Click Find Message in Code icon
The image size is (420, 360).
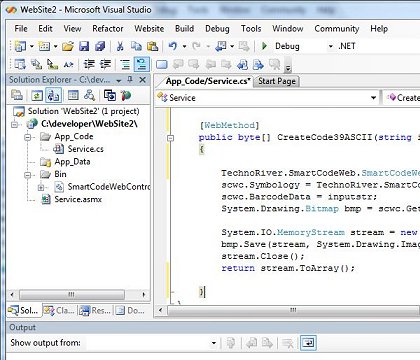(x=231, y=343)
